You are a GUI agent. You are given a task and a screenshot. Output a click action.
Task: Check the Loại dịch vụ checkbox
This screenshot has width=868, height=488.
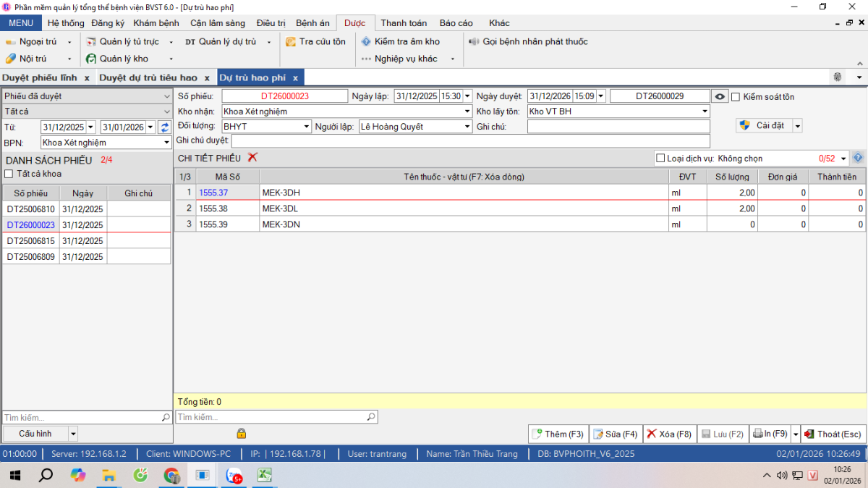point(660,158)
